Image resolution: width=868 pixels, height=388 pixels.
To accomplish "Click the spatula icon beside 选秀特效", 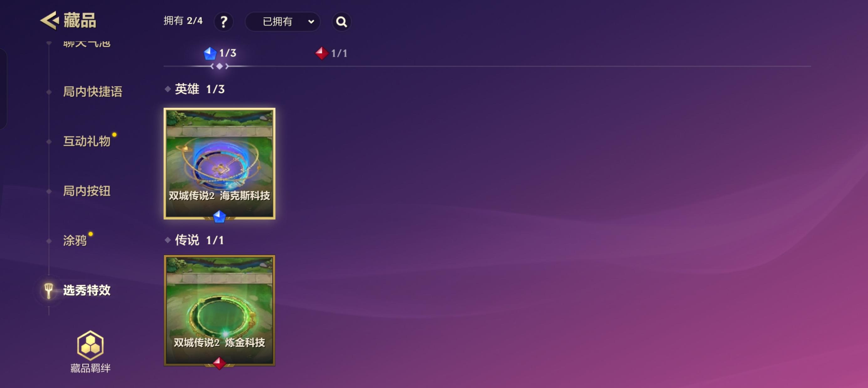I will [49, 291].
